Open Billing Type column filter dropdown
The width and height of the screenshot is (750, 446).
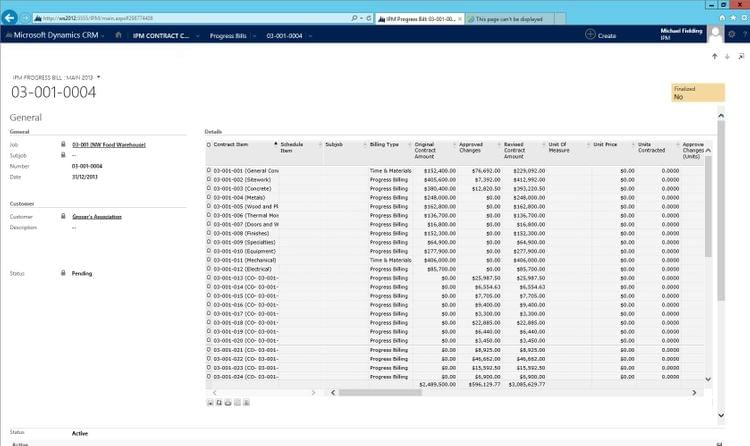coord(409,145)
